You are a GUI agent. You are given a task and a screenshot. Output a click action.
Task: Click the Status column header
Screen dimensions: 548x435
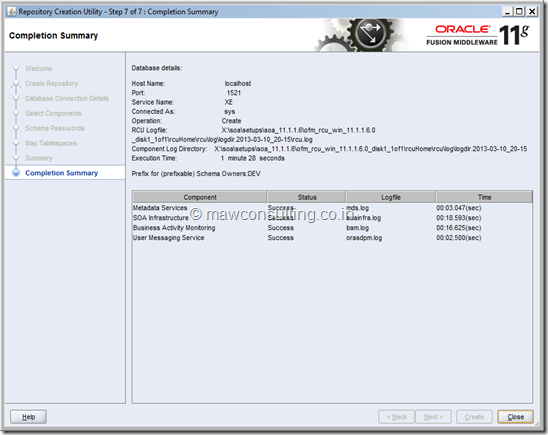point(307,197)
